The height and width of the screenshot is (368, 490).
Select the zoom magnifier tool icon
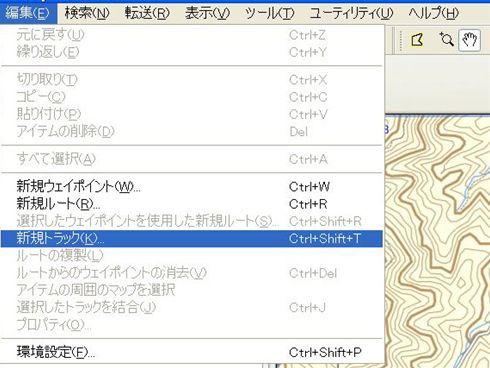(x=446, y=40)
